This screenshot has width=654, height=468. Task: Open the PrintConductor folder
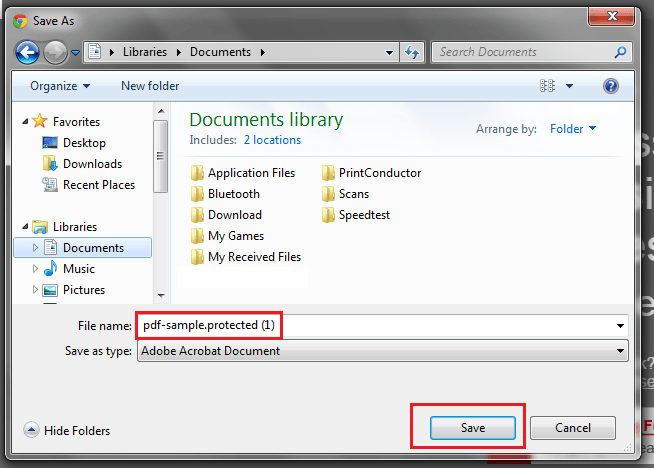(x=379, y=173)
